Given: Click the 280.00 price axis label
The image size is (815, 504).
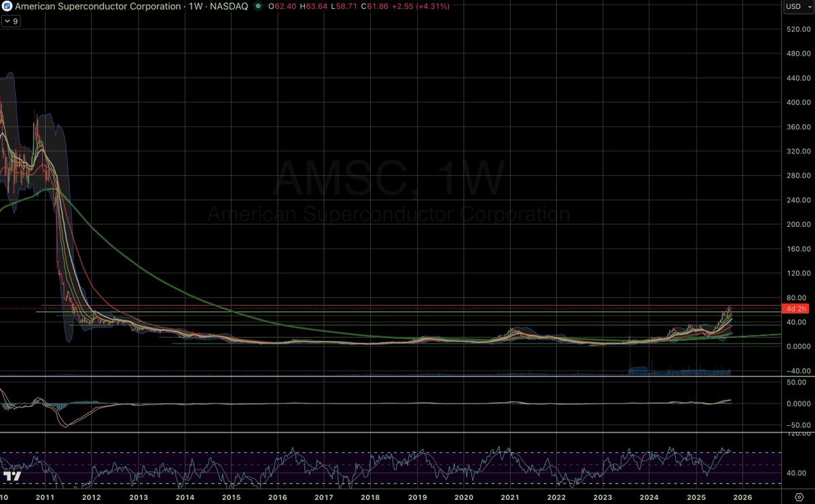Looking at the screenshot, I should [x=799, y=176].
